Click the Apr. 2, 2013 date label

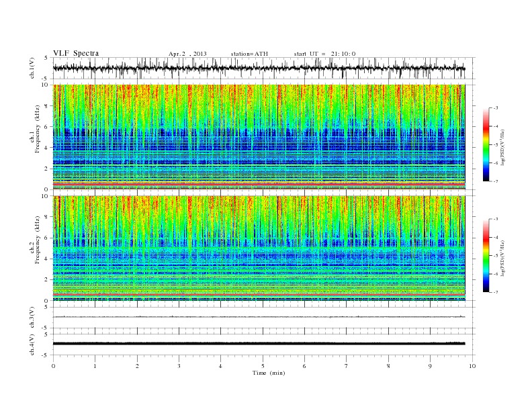[187, 54]
